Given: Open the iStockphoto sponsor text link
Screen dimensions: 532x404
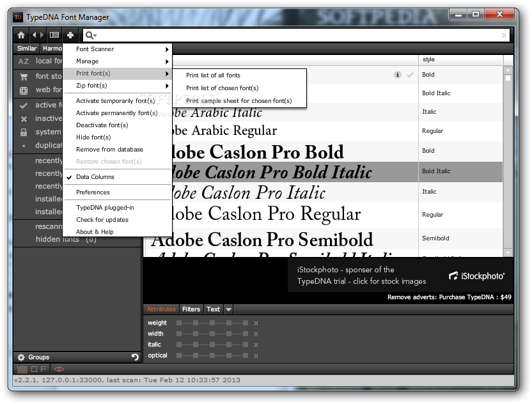Looking at the screenshot, I should click(361, 276).
